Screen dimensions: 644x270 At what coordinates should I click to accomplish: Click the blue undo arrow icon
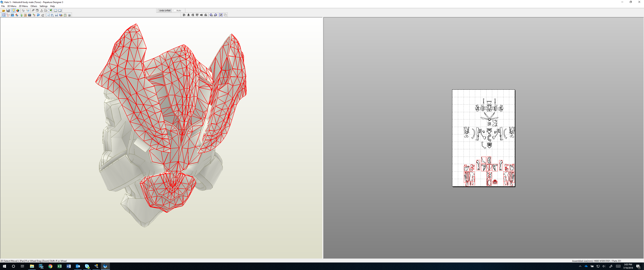[38, 15]
